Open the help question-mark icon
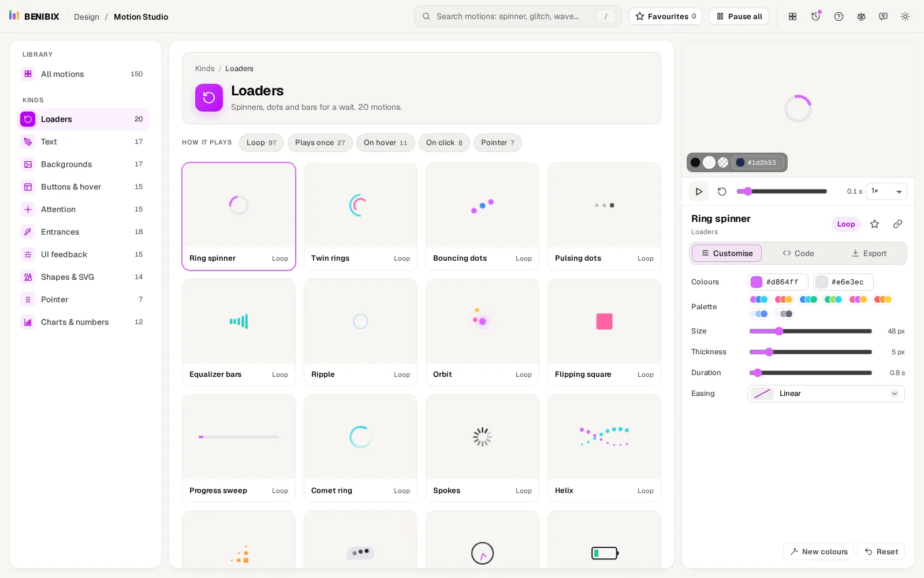924x578 pixels. [839, 16]
